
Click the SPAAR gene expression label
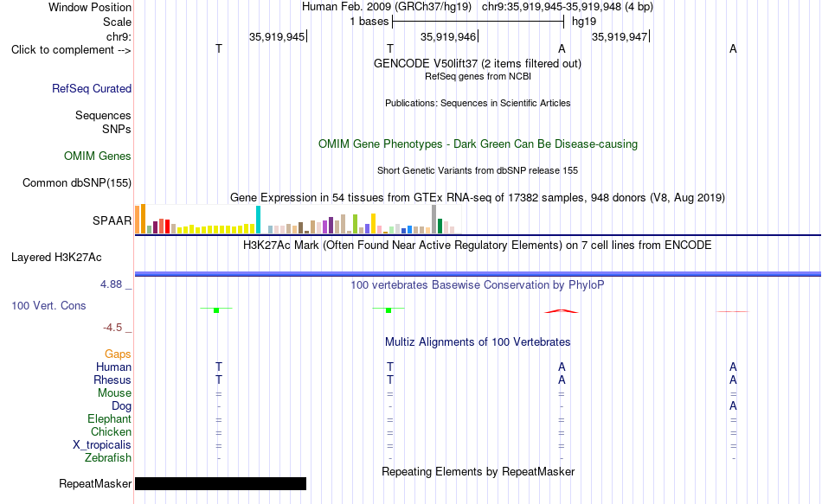coord(112,220)
